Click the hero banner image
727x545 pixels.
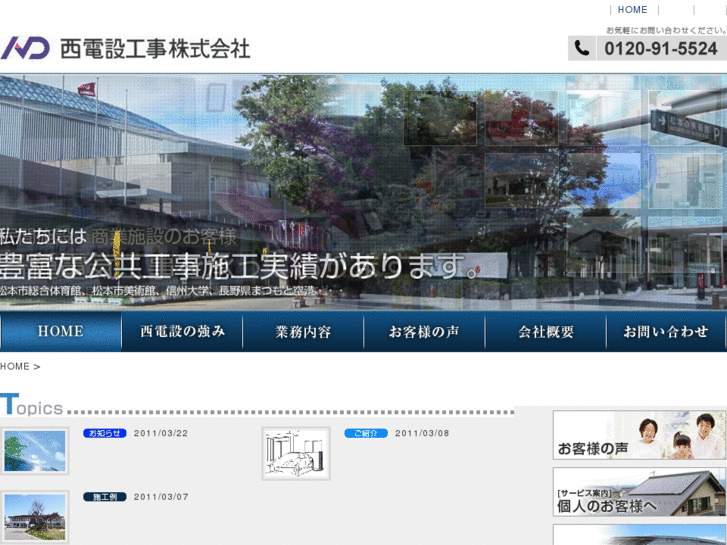[364, 192]
